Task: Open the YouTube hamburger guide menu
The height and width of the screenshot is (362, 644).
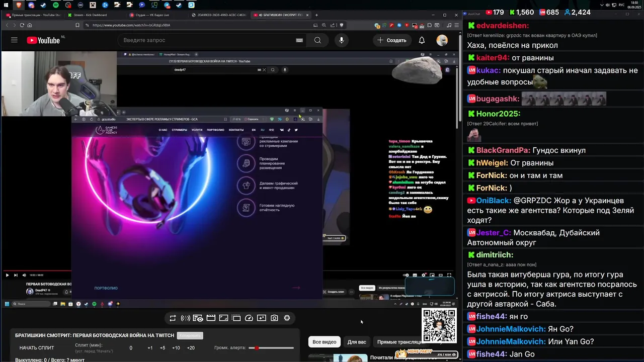Action: [x=14, y=40]
